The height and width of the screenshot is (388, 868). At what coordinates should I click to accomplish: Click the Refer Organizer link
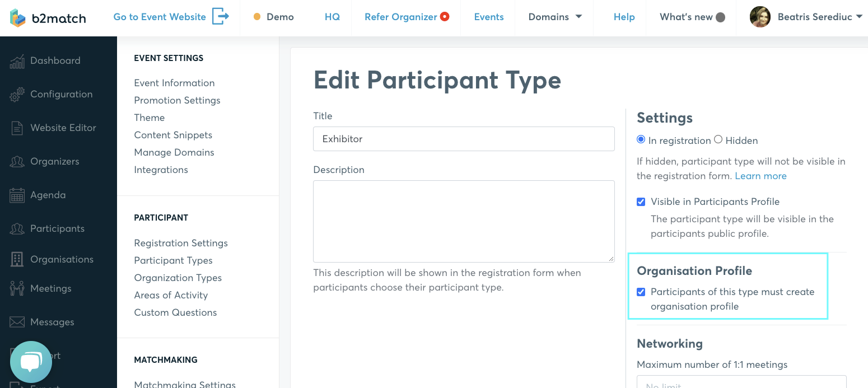400,17
